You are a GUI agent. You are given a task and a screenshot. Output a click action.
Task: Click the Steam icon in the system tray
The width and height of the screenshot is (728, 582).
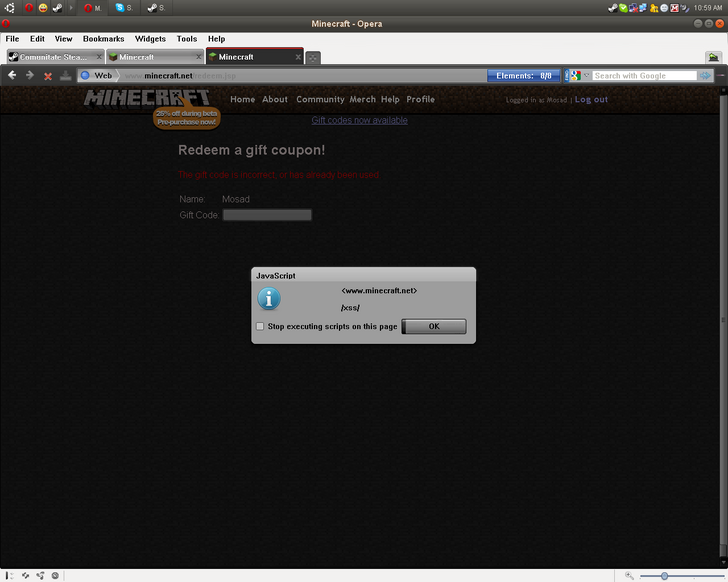[612, 8]
